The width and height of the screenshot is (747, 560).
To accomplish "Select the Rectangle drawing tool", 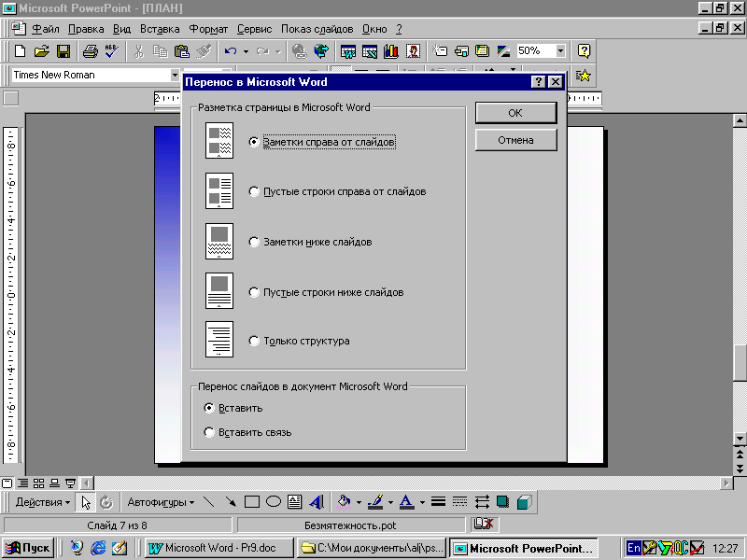I will click(x=251, y=502).
